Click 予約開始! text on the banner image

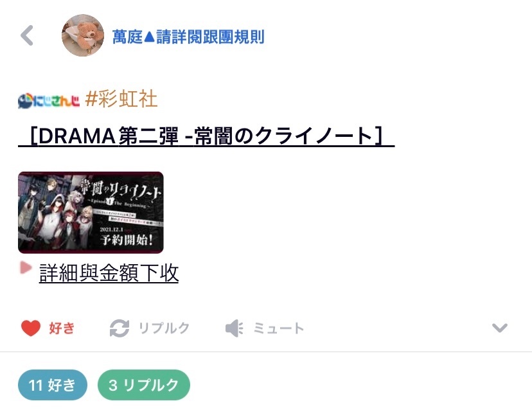tap(126, 240)
